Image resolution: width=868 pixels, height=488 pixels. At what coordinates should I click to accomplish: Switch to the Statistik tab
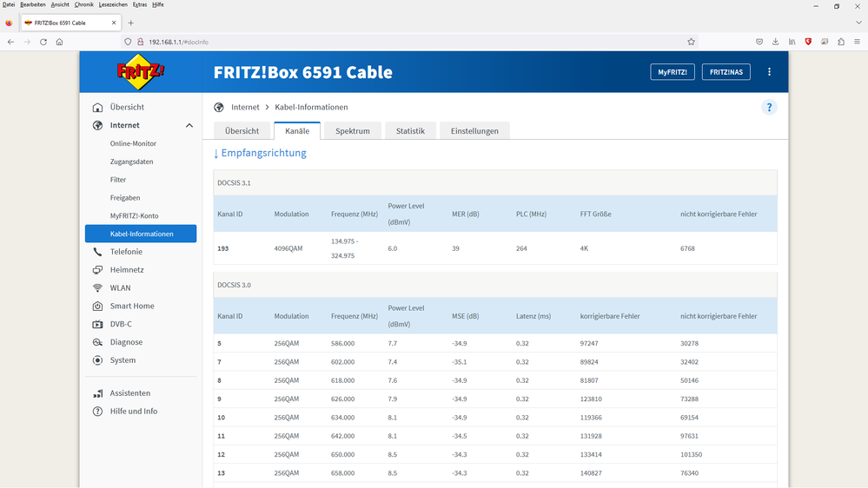410,131
